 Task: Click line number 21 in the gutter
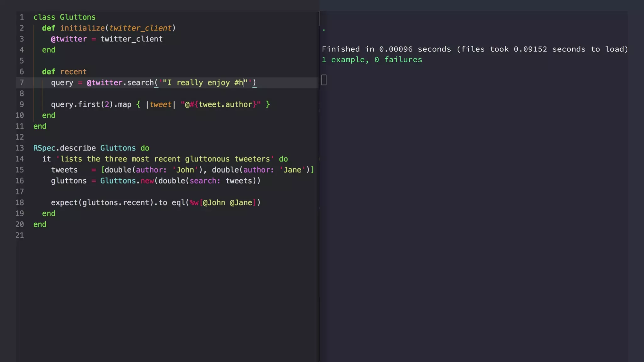point(20,235)
